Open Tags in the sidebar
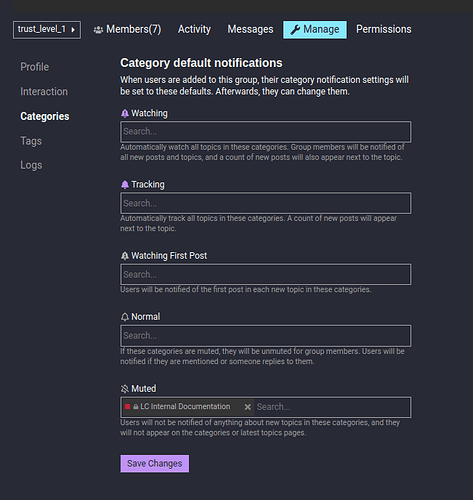The image size is (473, 500). [31, 141]
